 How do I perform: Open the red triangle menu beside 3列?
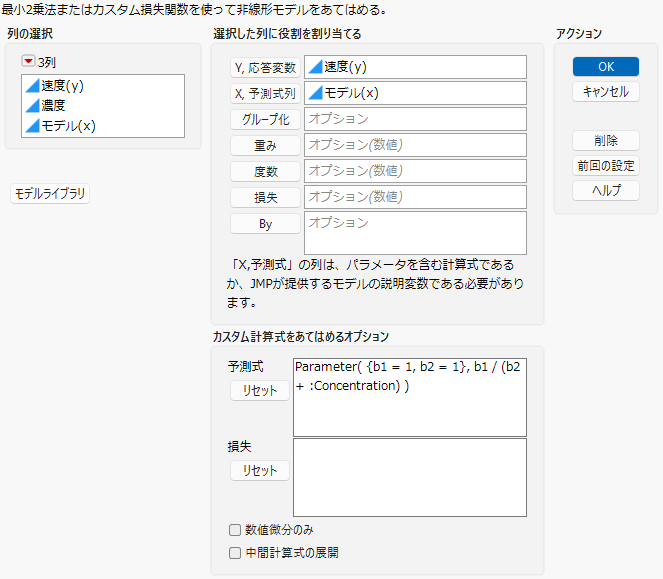pyautogui.click(x=28, y=61)
